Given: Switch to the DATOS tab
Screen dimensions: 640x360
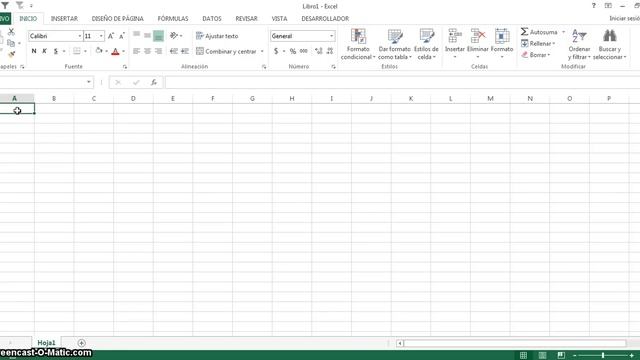Looking at the screenshot, I should [x=212, y=19].
